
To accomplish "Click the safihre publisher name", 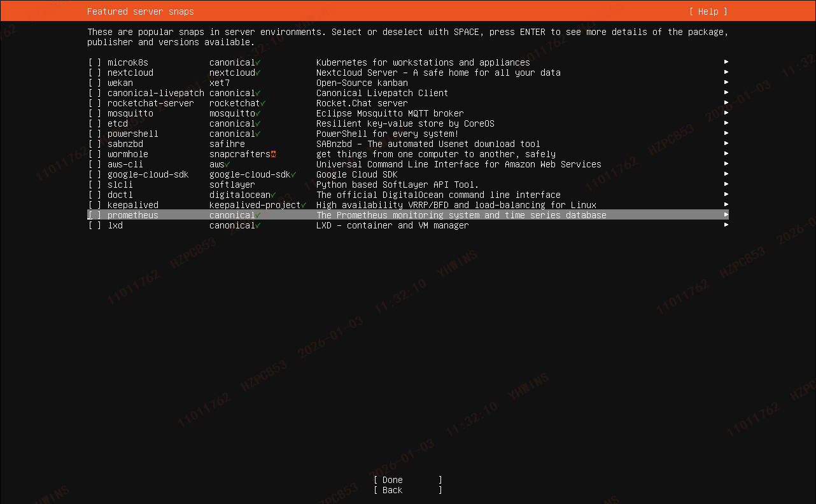I will pyautogui.click(x=227, y=144).
